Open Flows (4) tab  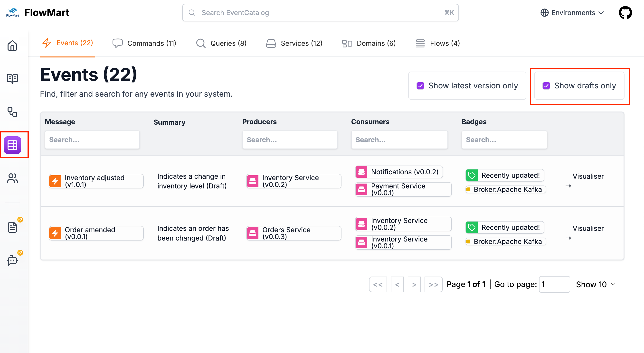pyautogui.click(x=437, y=43)
